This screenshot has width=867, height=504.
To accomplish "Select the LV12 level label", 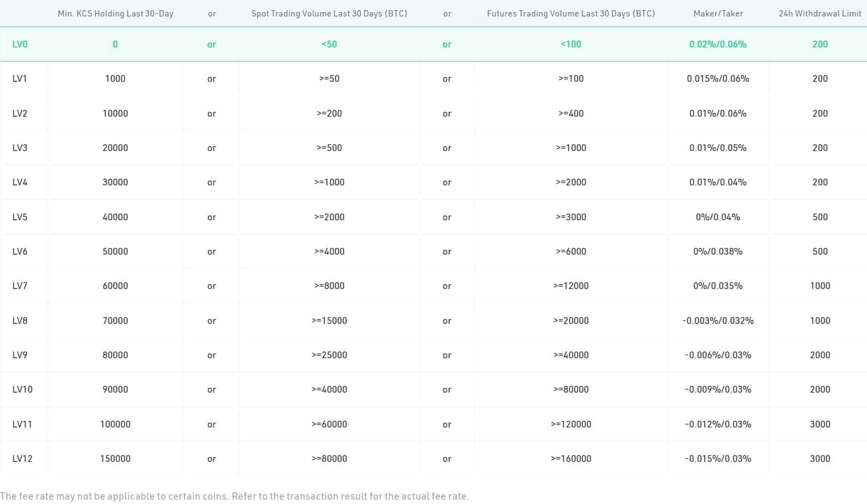I will click(x=22, y=458).
